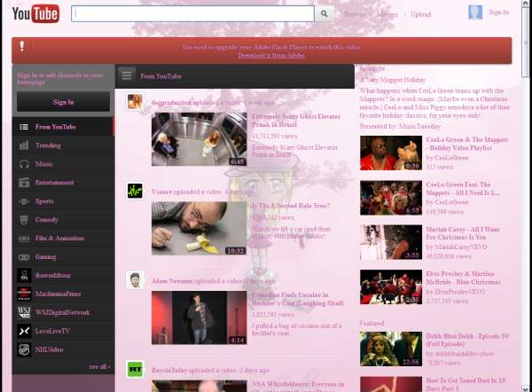
Task: Click the Comedy mask icon
Action: click(x=24, y=220)
